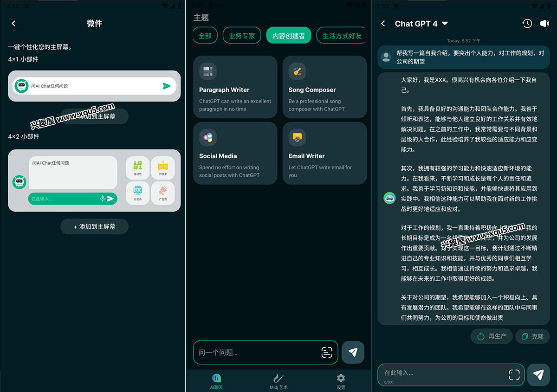Open the Paragraph Writer card icon
This screenshot has width=557, height=392.
[x=208, y=71]
